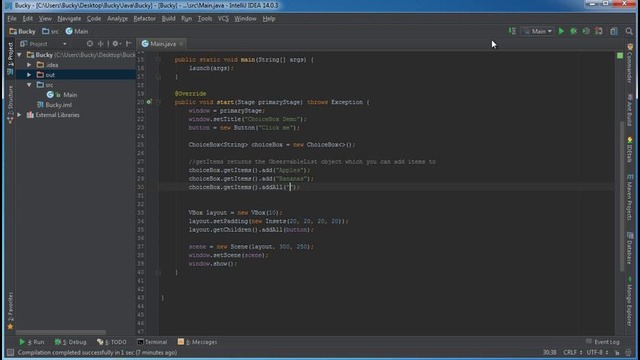
Task: Open the Analyze menu
Action: [x=118, y=19]
